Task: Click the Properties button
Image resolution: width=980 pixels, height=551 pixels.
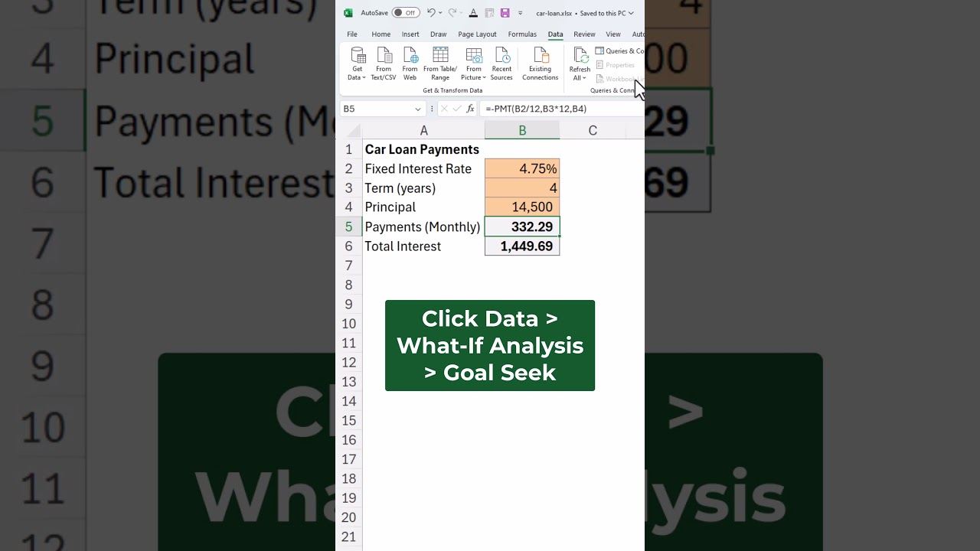Action: 616,65
